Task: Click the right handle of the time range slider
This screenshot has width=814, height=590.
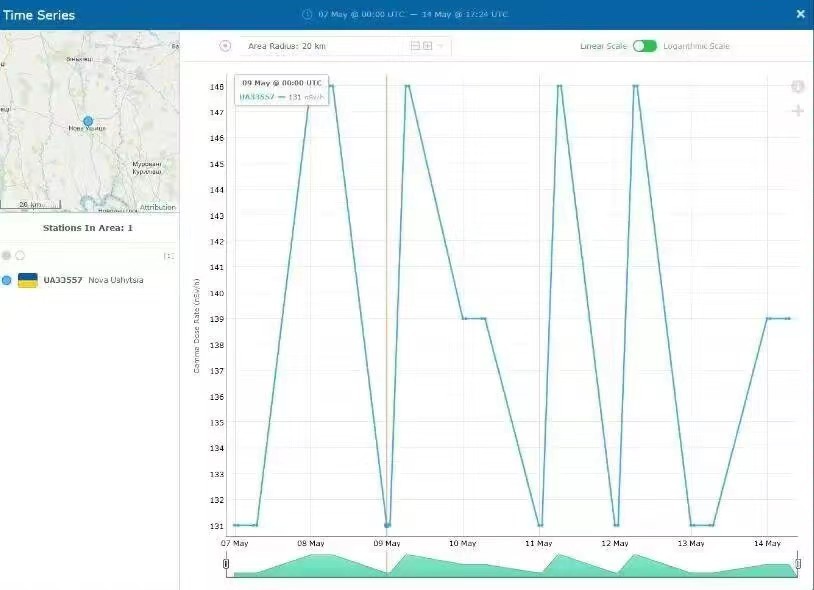Action: [x=798, y=565]
